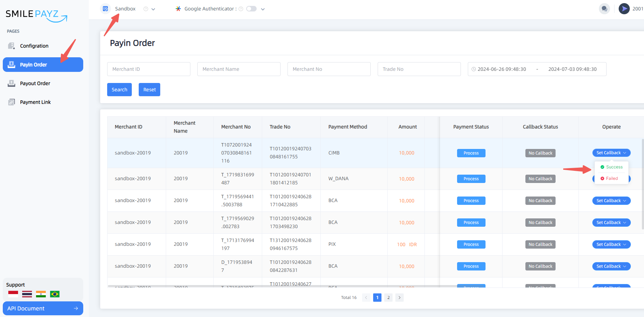Click the next page arrow
Image resolution: width=644 pixels, height=317 pixels.
click(x=400, y=298)
